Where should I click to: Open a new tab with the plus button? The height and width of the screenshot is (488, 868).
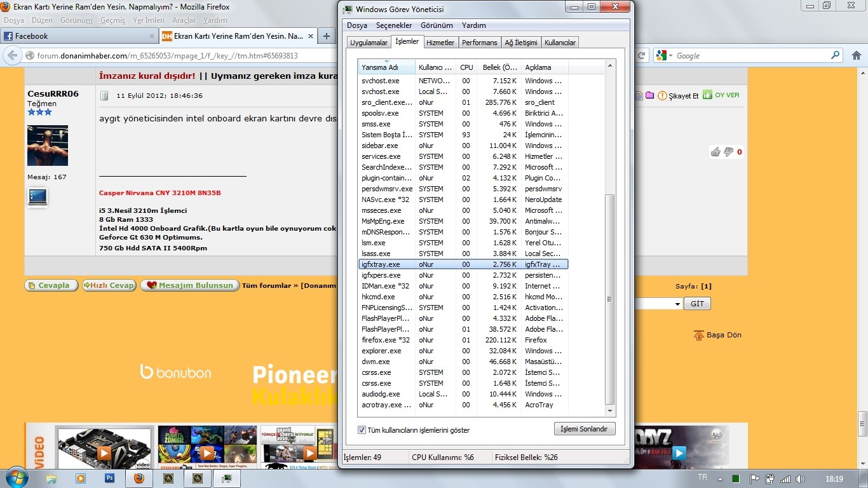[327, 36]
